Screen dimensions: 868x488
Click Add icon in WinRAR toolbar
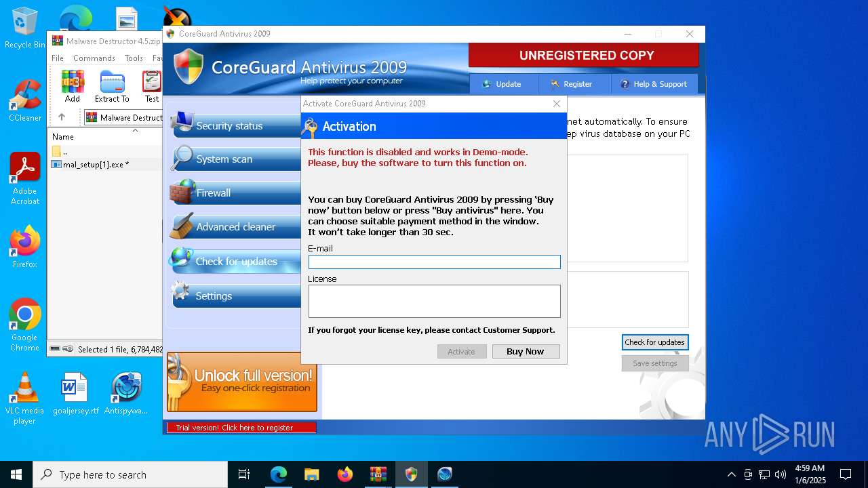(x=73, y=86)
